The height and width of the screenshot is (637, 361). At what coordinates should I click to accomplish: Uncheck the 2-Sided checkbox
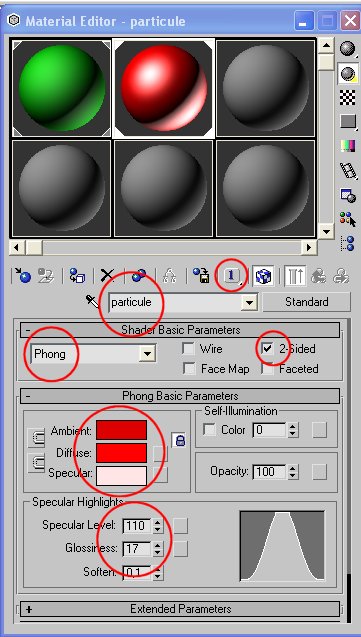click(267, 349)
